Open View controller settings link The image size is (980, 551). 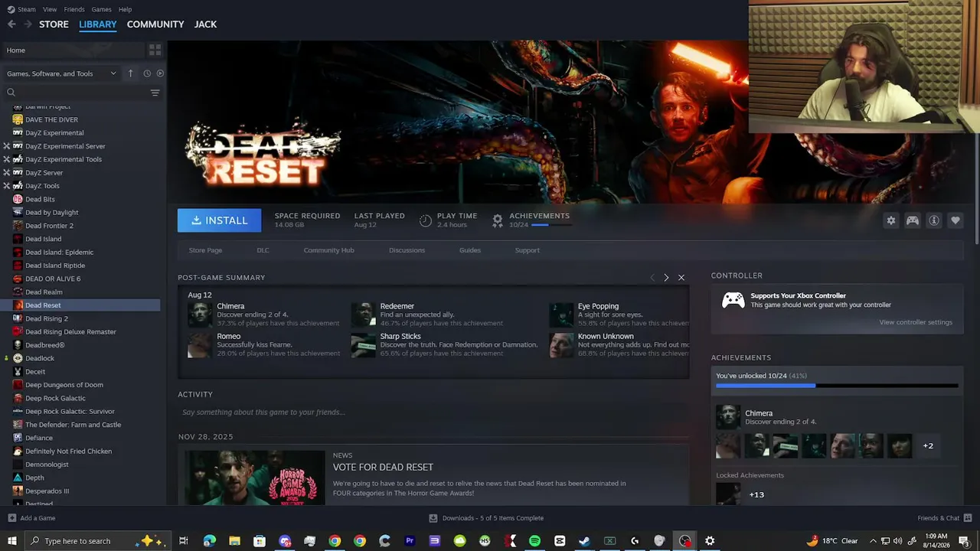pos(916,322)
